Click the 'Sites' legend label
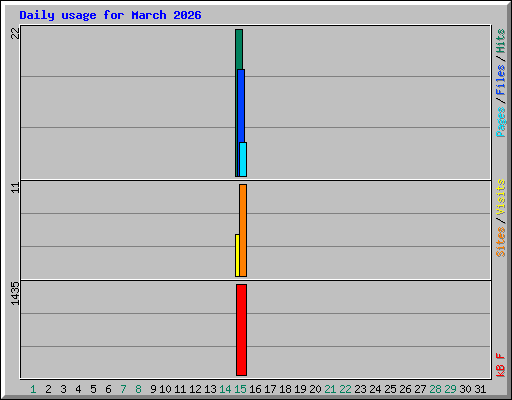 pos(501,242)
